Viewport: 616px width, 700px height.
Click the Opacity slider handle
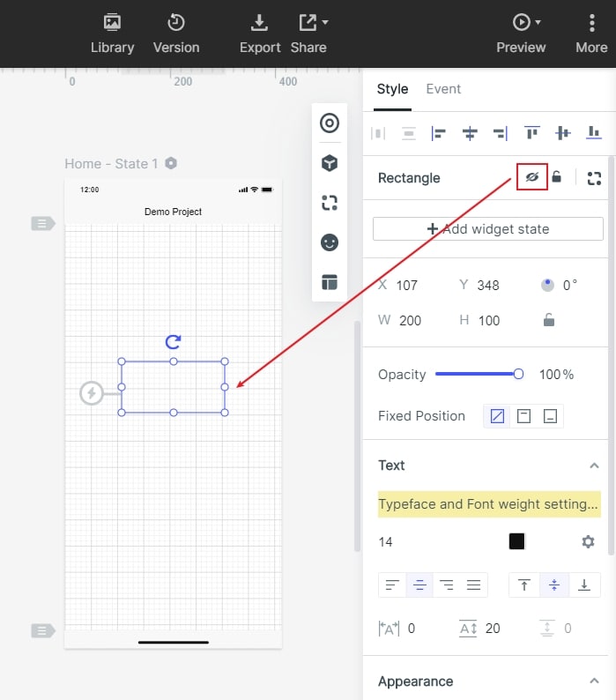click(x=518, y=374)
